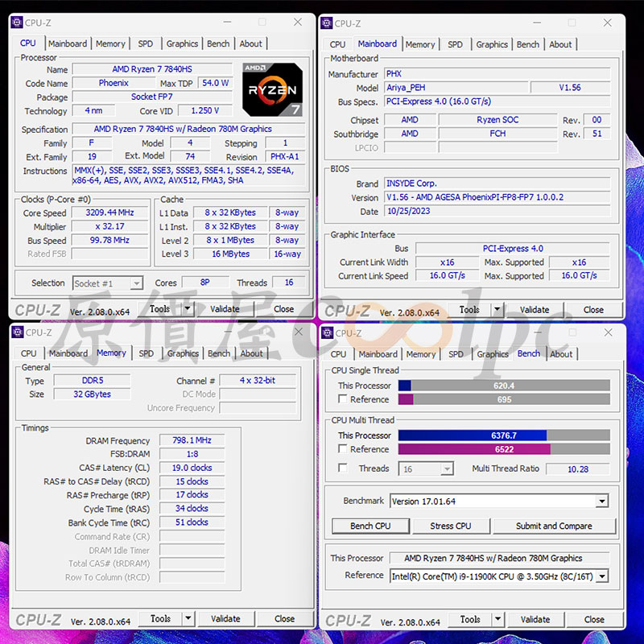Open the SPD tab in the Memory-tab window

(x=147, y=353)
